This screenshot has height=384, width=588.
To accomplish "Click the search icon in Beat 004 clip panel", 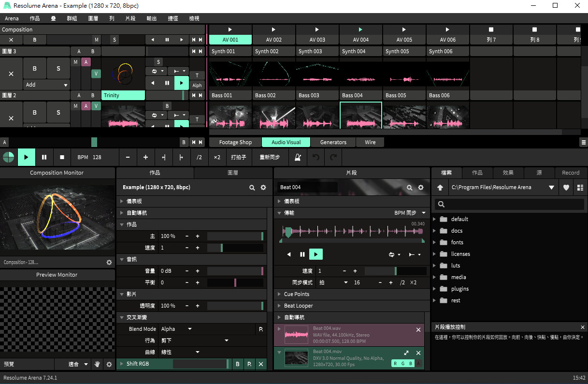I will [x=410, y=187].
